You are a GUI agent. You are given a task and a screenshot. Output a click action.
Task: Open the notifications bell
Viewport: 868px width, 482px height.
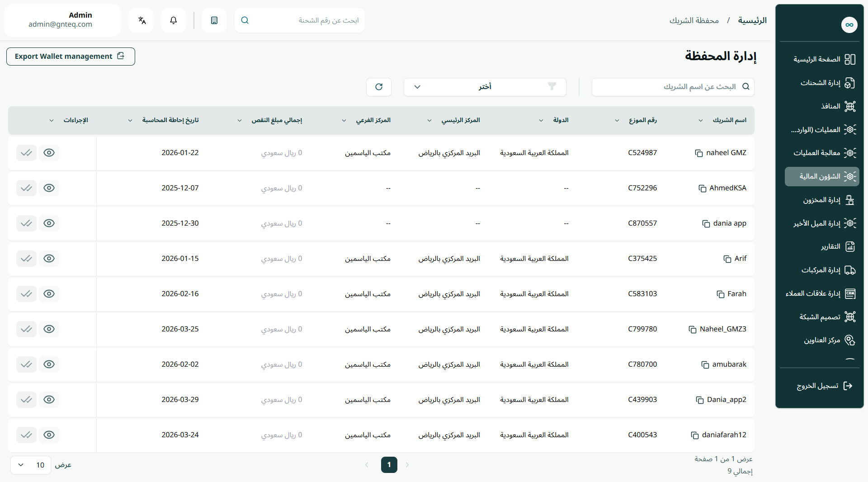coord(173,20)
